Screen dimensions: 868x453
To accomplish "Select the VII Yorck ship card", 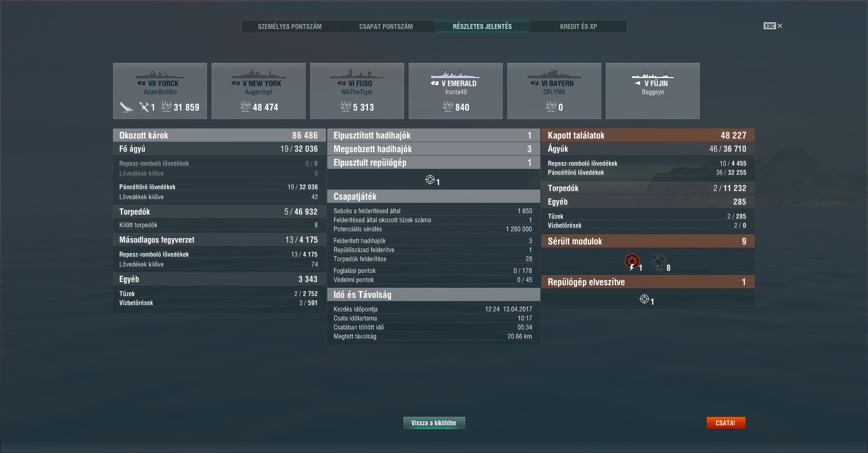I will coord(160,91).
